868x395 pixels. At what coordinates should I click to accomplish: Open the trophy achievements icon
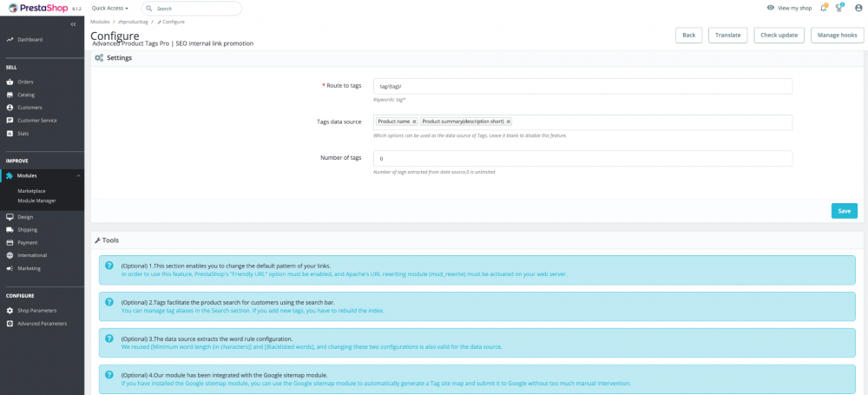coord(839,8)
